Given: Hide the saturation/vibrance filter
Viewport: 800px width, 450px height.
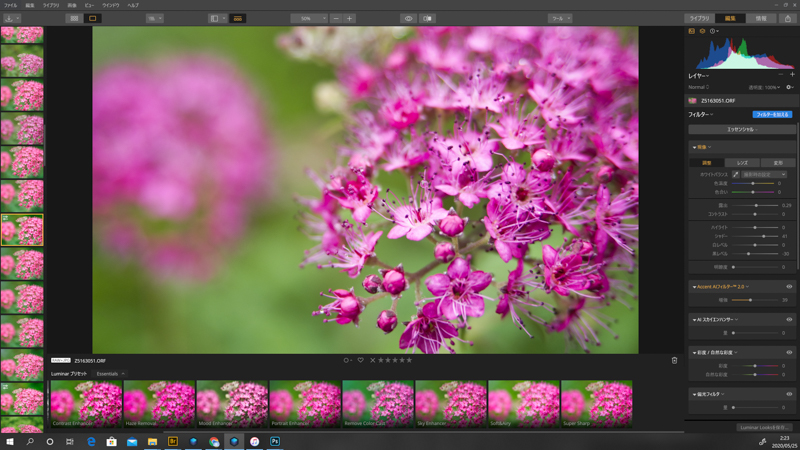Looking at the screenshot, I should pos(789,353).
